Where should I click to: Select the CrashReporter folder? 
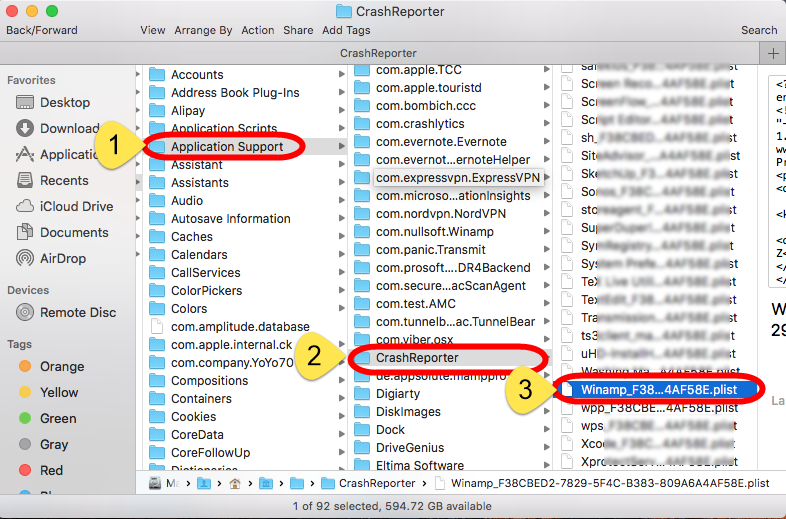(417, 357)
